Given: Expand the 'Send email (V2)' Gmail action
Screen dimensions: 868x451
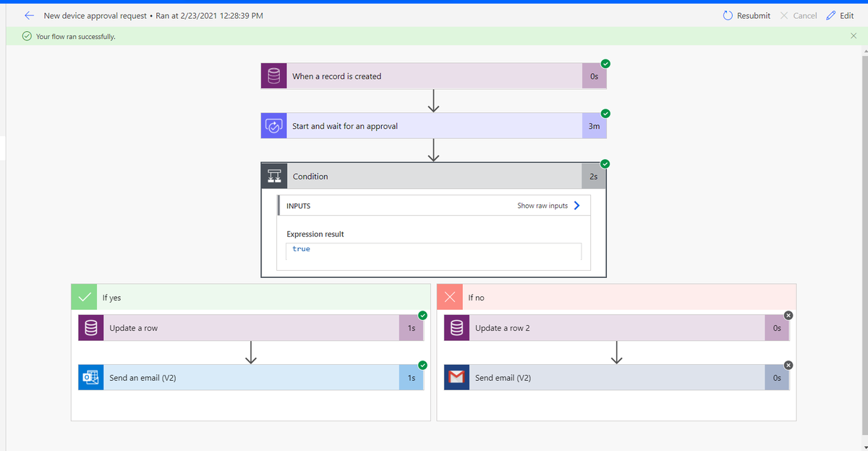Looking at the screenshot, I should pyautogui.click(x=617, y=378).
